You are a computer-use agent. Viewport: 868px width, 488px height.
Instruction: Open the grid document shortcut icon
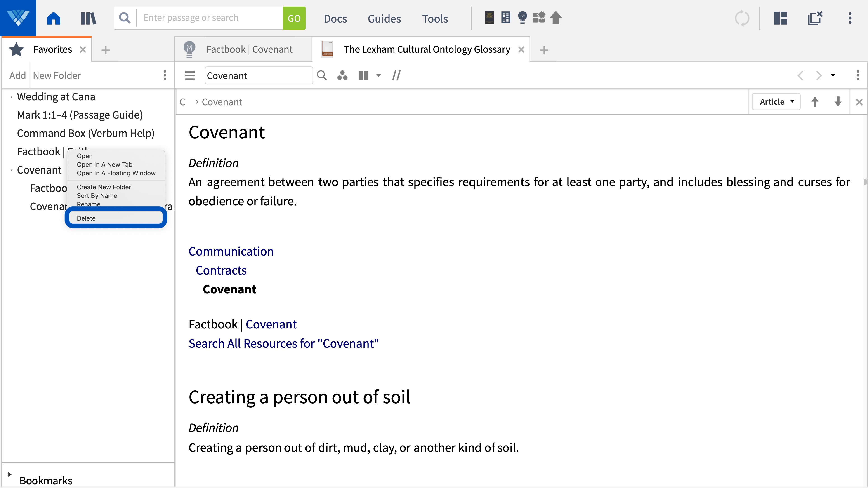pos(505,18)
